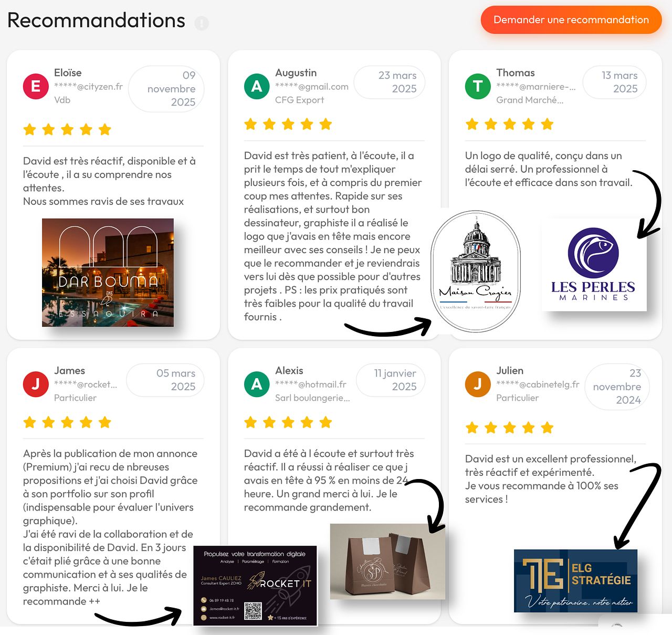Open the Maison Crozier logo image

[x=476, y=272]
